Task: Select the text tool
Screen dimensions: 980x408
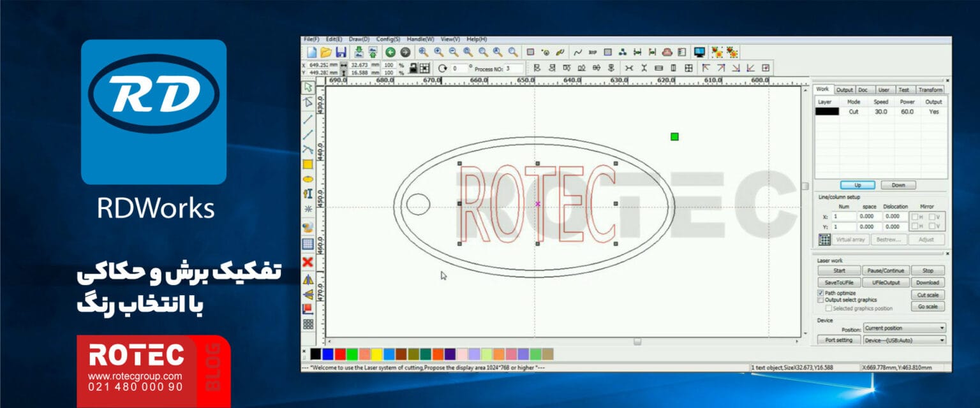Action: 308,194
